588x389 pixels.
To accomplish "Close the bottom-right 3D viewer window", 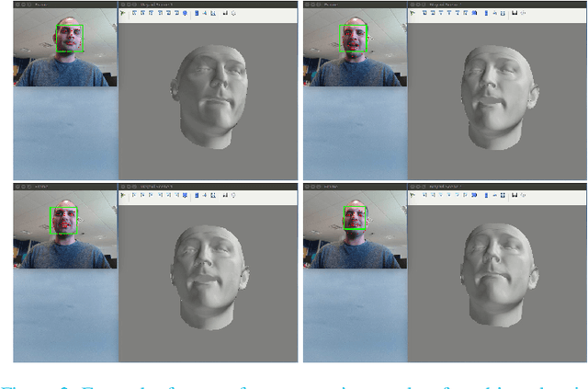I will 412,185.
